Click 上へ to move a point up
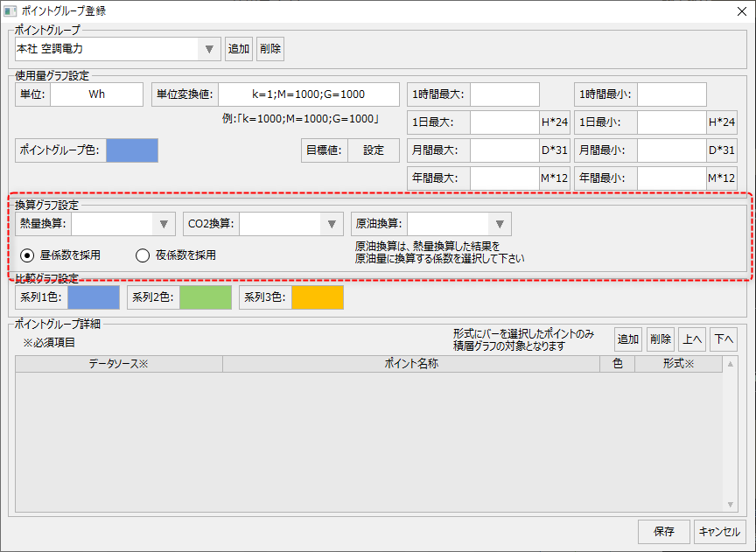 click(694, 339)
